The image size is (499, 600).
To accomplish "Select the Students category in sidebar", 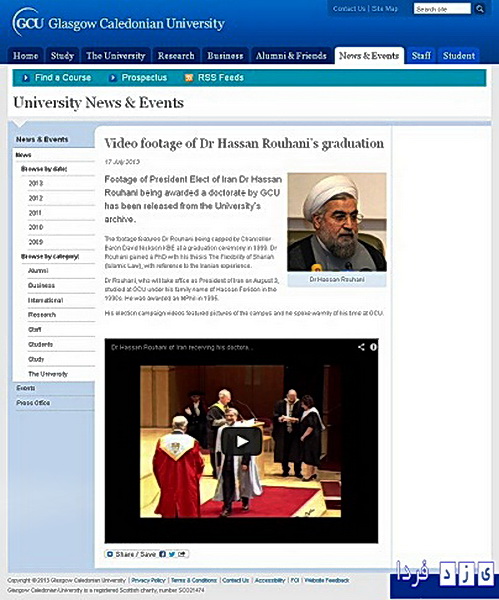I will [x=41, y=344].
